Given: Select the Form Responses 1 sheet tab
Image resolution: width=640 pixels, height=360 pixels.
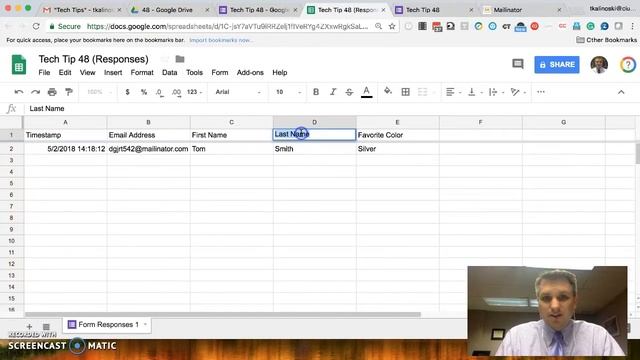Looking at the screenshot, I should 107,324.
